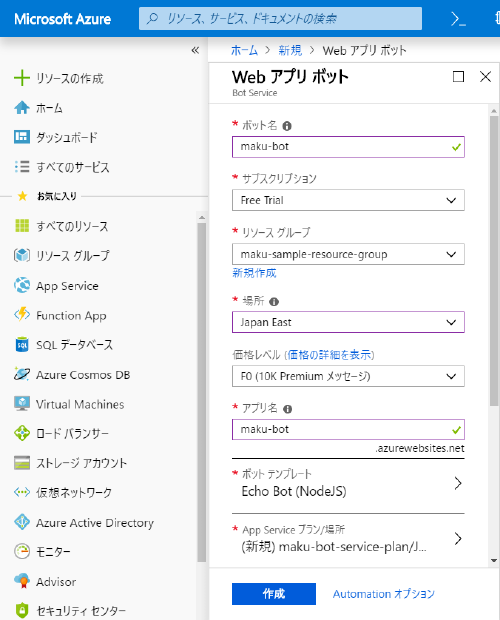Select App Service label in sidebar
The image size is (500, 620).
point(67,286)
